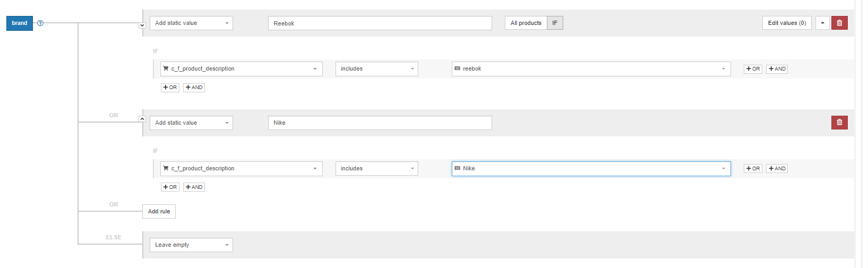The width and height of the screenshot is (868, 268).
Task: Click the down chevron on the Reebok rule
Action: coord(142,25)
